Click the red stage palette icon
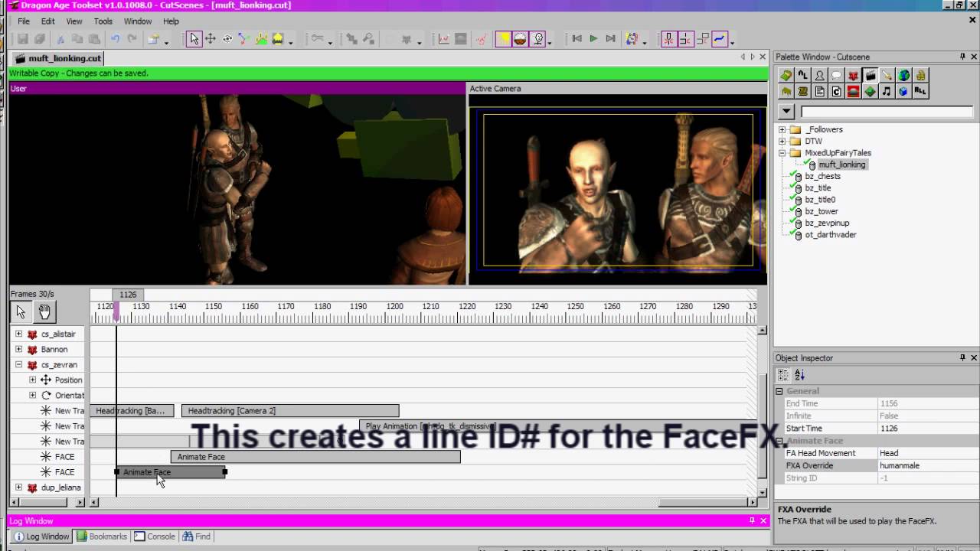Viewport: 980px width, 551px height. (853, 91)
